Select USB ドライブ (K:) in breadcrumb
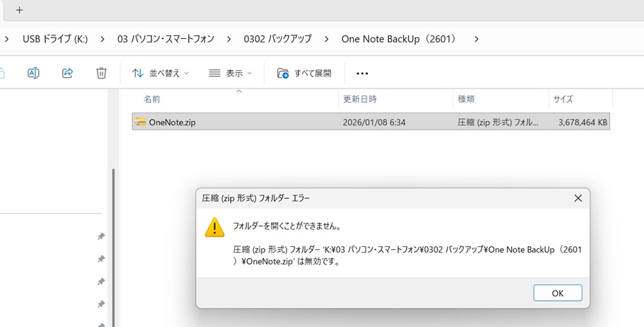Image resolution: width=644 pixels, height=327 pixels. [55, 39]
